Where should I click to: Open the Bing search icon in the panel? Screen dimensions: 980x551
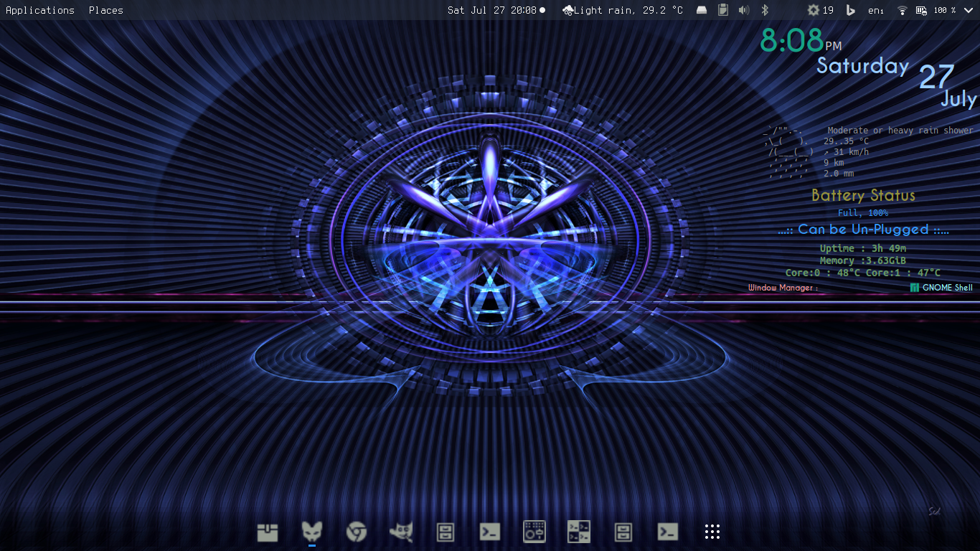[851, 10]
